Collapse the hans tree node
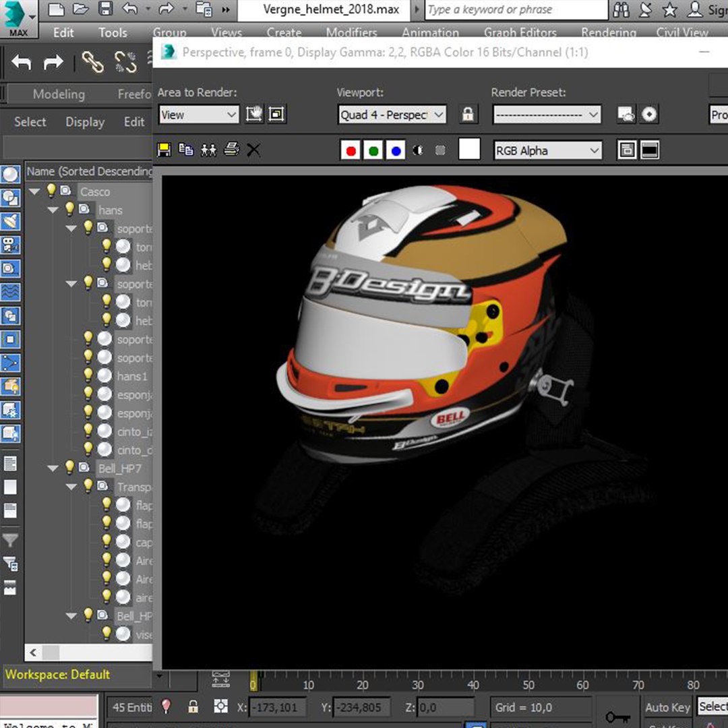Viewport: 728px width, 728px height. 53,210
